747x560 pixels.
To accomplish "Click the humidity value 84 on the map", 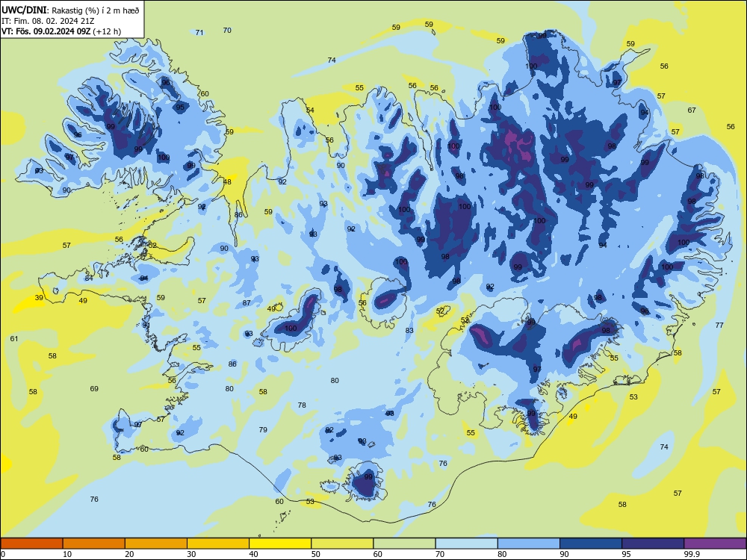I will pos(89,278).
